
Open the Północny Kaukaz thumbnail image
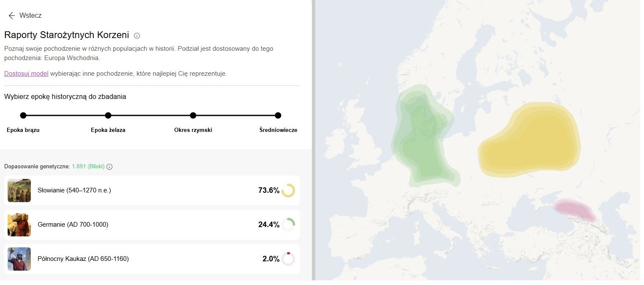(19, 259)
